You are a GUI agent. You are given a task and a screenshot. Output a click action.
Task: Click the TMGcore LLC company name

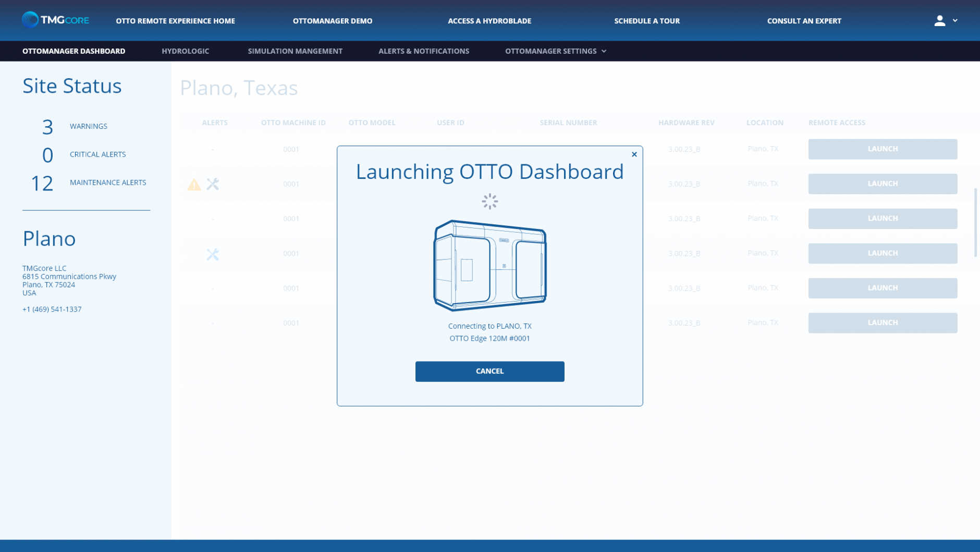(x=44, y=268)
